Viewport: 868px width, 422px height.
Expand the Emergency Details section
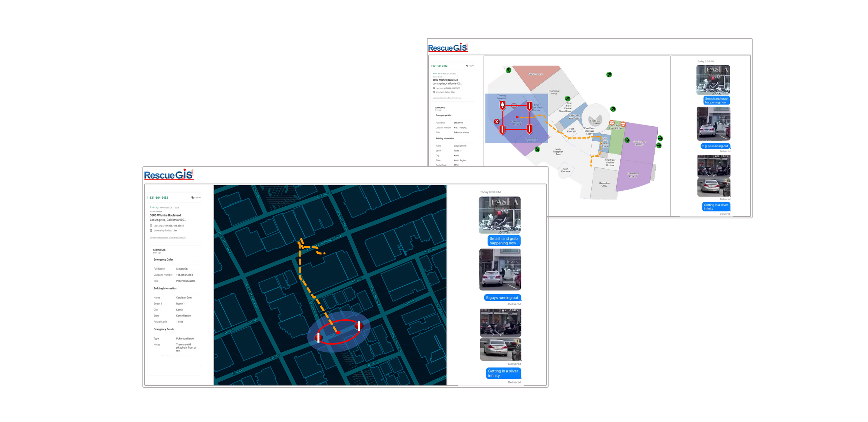coord(163,329)
